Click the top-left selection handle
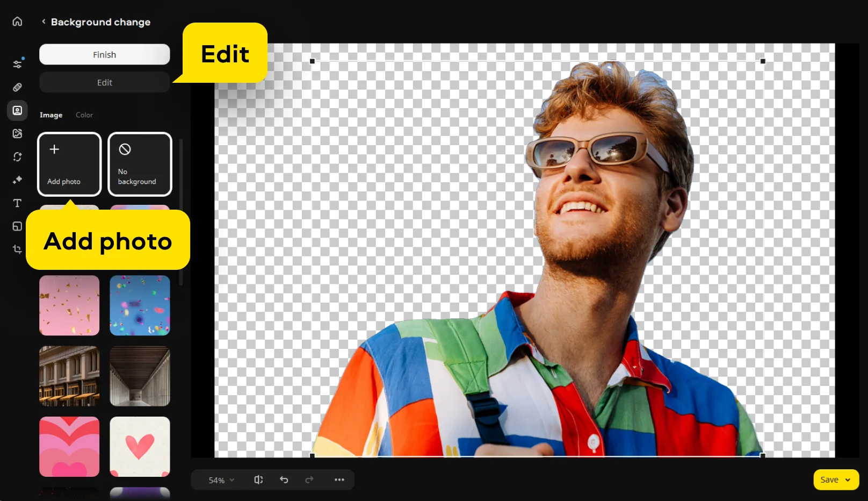This screenshot has height=501, width=868. click(312, 61)
